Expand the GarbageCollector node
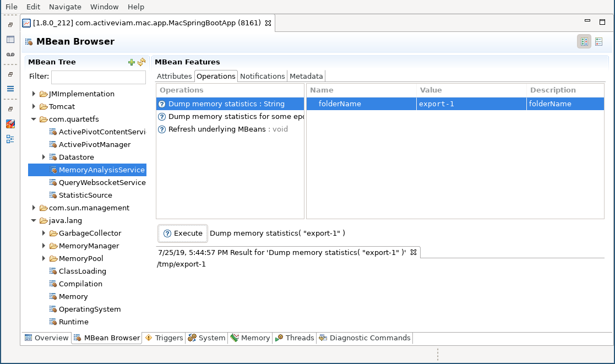 [x=44, y=233]
